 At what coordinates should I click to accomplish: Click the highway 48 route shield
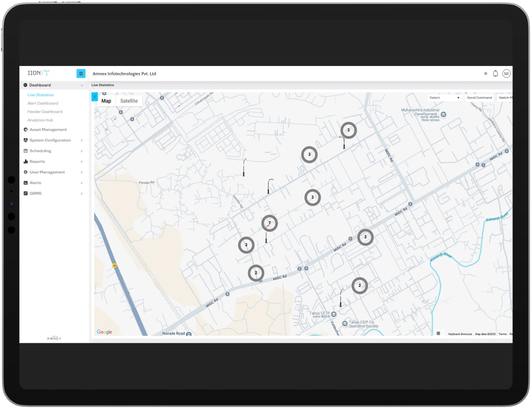[115, 266]
